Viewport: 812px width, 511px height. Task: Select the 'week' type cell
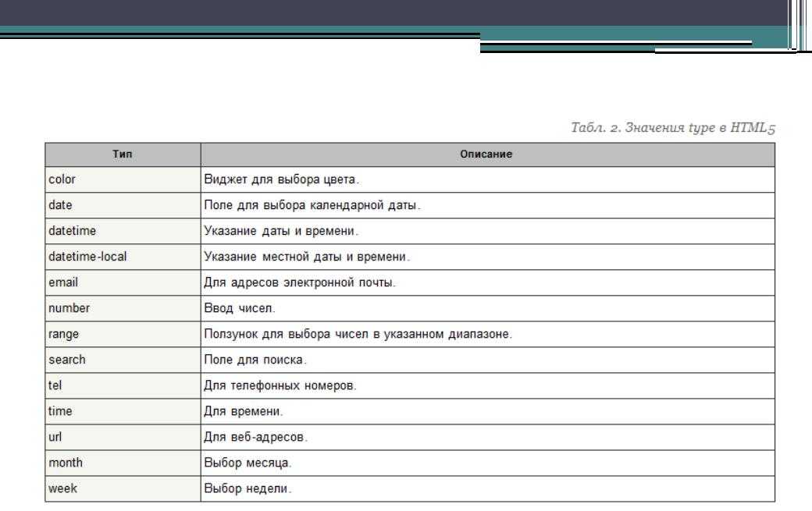[x=123, y=488]
